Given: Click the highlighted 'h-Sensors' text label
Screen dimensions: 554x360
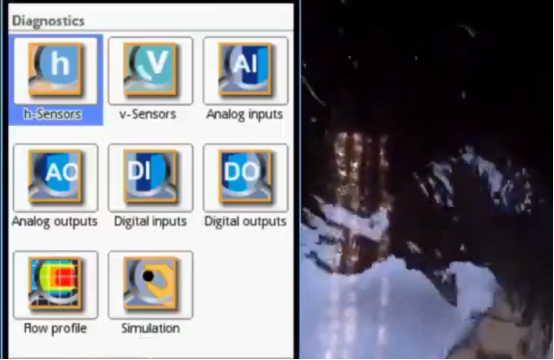Looking at the screenshot, I should pyautogui.click(x=53, y=114).
